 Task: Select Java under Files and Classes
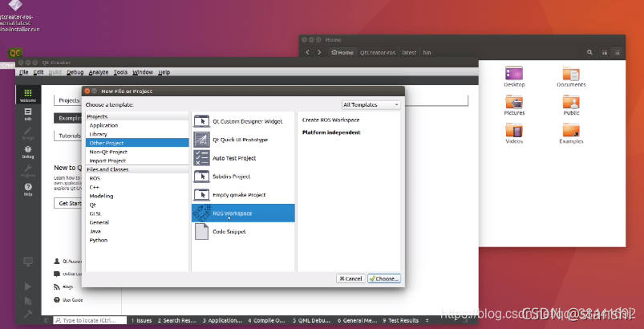click(137, 231)
